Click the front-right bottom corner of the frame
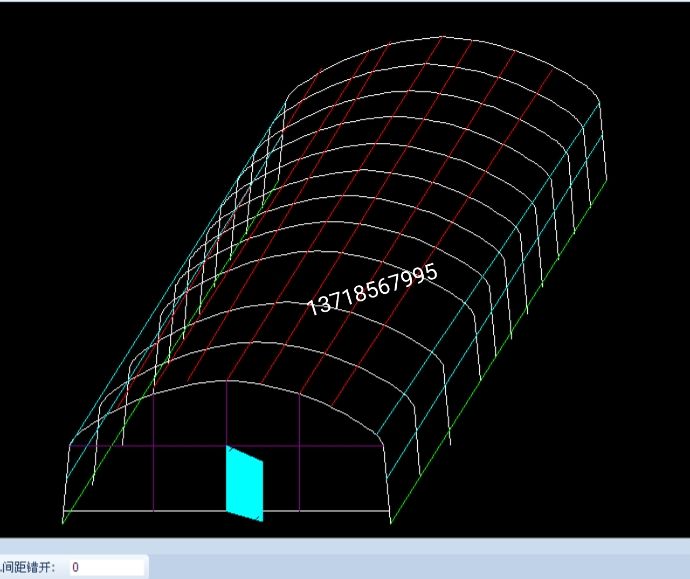 click(390, 512)
